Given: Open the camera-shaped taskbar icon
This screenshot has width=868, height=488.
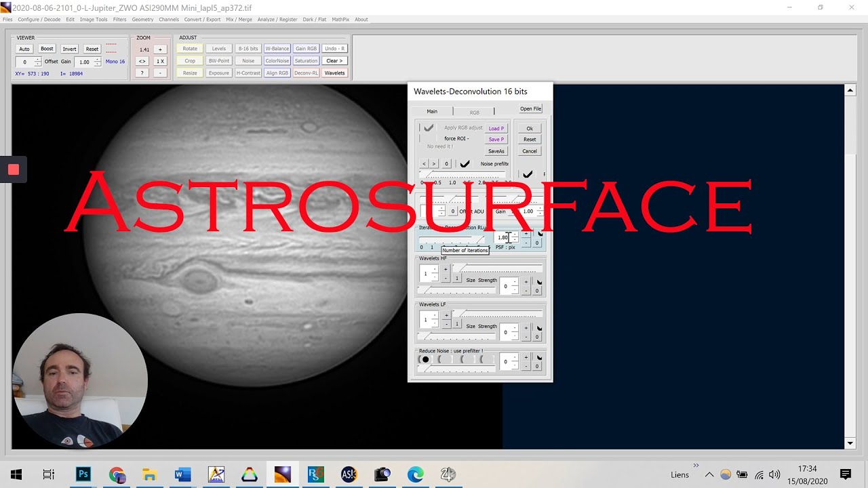Looking at the screenshot, I should 382,474.
